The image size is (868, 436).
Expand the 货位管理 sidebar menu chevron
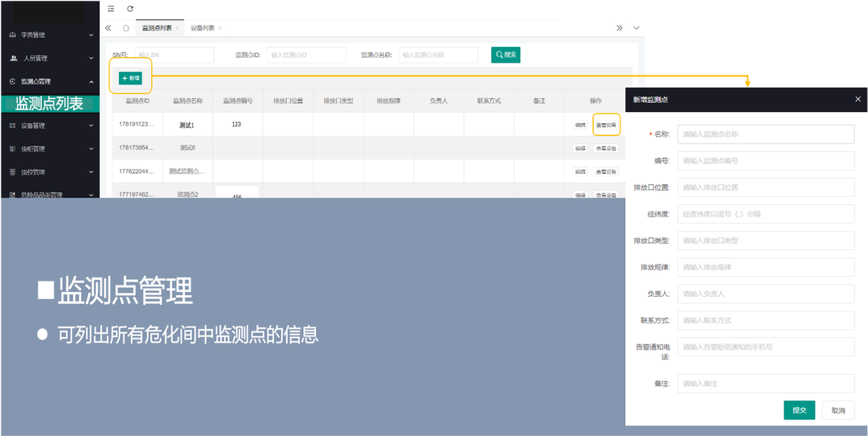tap(92, 172)
